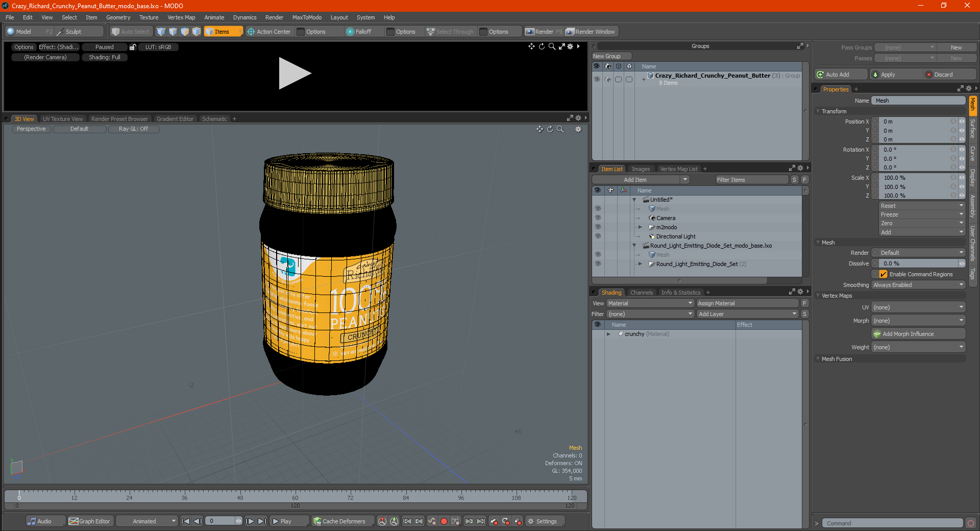Click zoom magnifier in 3D viewport
Screen dimensions: 980x531
pyautogui.click(x=560, y=129)
